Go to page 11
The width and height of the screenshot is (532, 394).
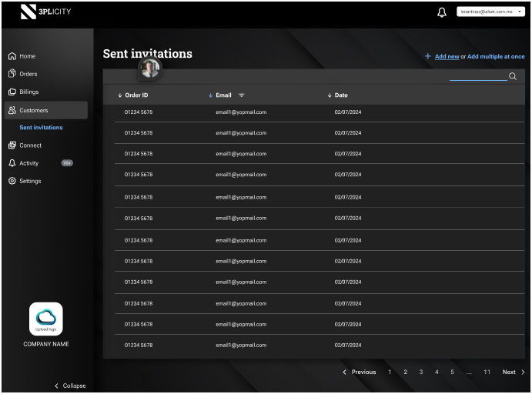[487, 372]
